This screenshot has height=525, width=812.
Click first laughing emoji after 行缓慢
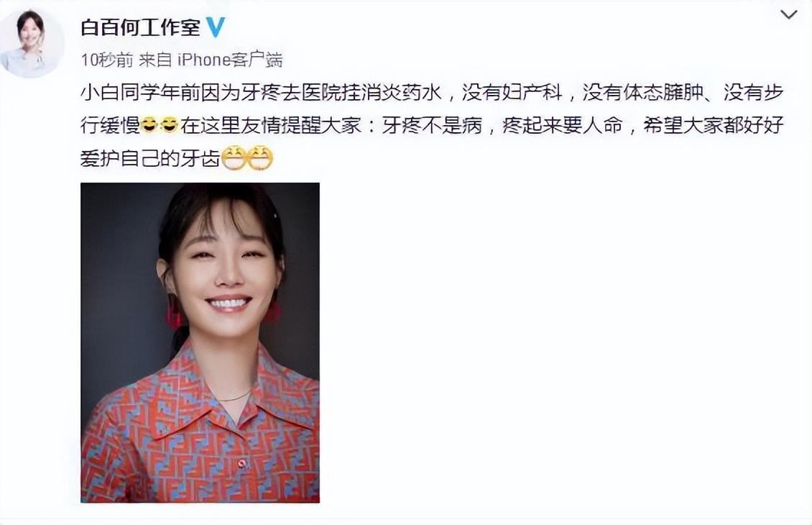(x=150, y=125)
